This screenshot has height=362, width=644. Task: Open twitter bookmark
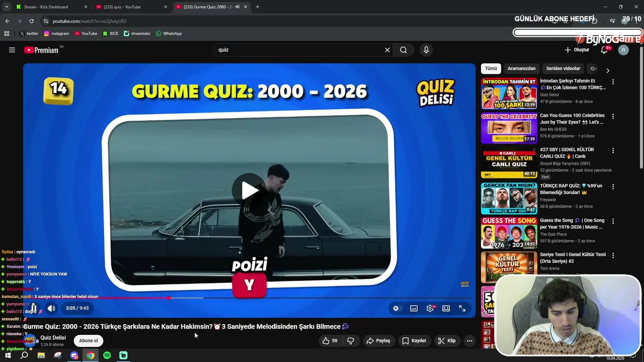[x=29, y=34]
